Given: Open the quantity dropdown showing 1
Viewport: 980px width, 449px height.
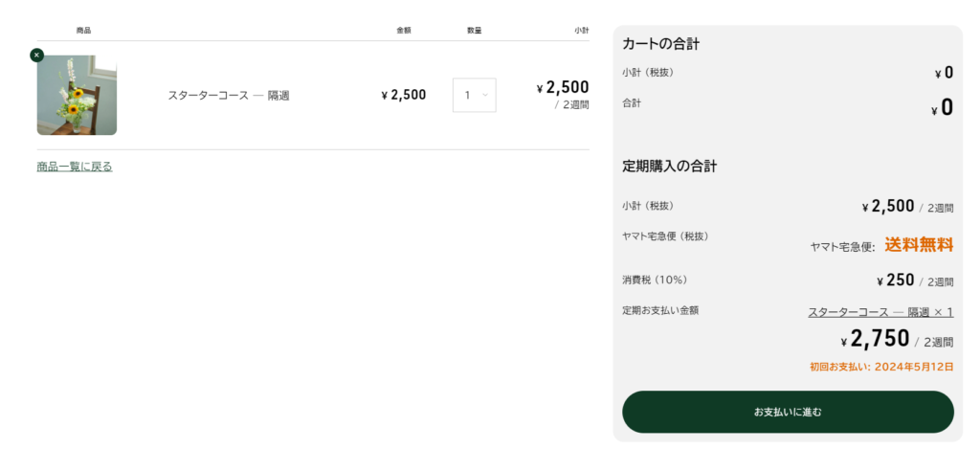Looking at the screenshot, I should coord(475,95).
